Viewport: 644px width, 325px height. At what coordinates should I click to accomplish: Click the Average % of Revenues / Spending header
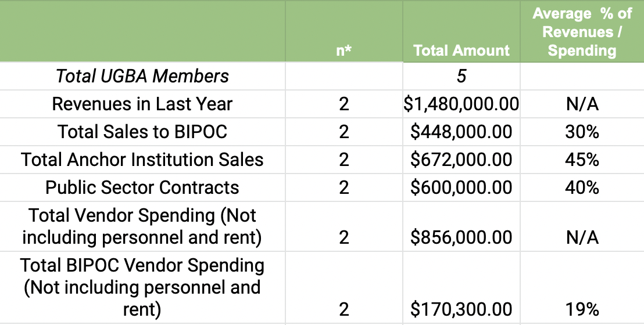582,31
